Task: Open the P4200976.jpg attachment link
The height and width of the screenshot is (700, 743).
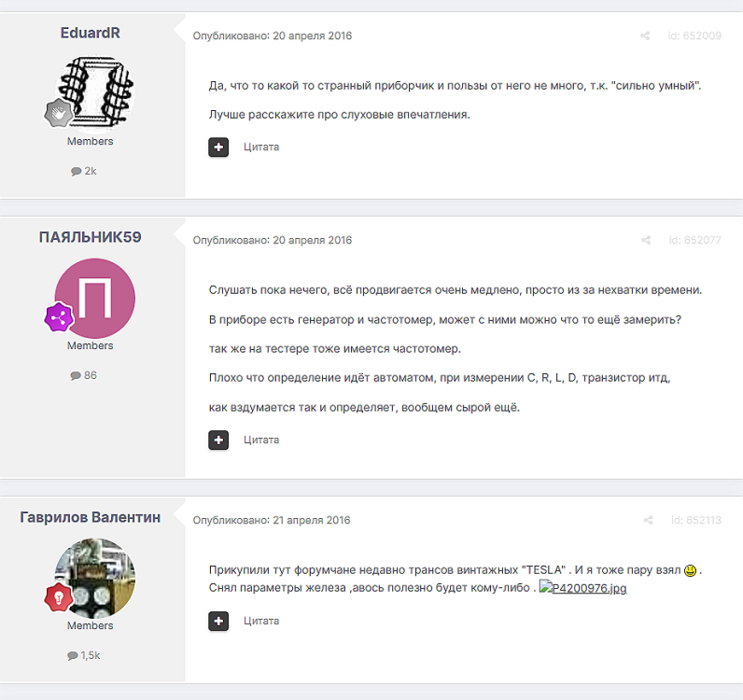Action: click(582, 588)
